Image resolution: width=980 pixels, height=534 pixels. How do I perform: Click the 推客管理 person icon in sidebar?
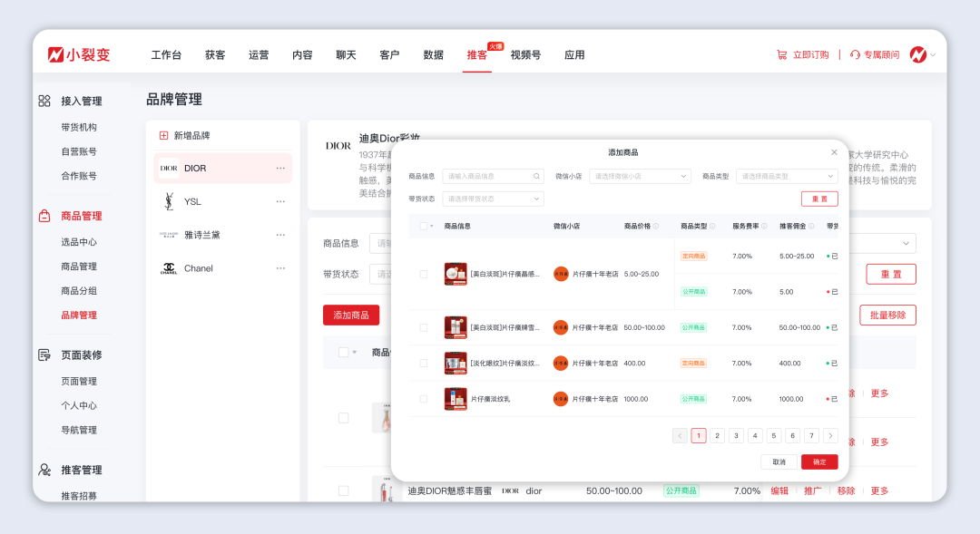pyautogui.click(x=44, y=470)
